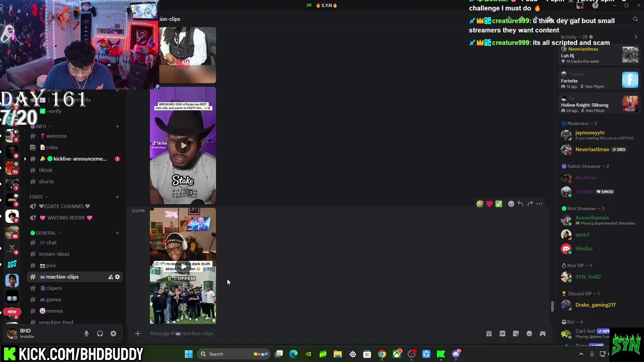Click the Windows taskbar Search box

click(x=234, y=354)
